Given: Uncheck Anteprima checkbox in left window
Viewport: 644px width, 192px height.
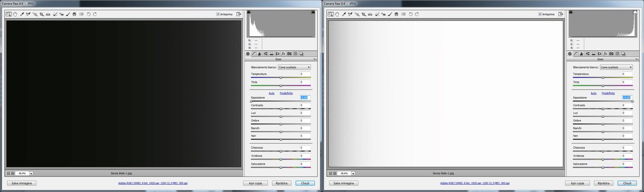Looking at the screenshot, I should pos(218,14).
